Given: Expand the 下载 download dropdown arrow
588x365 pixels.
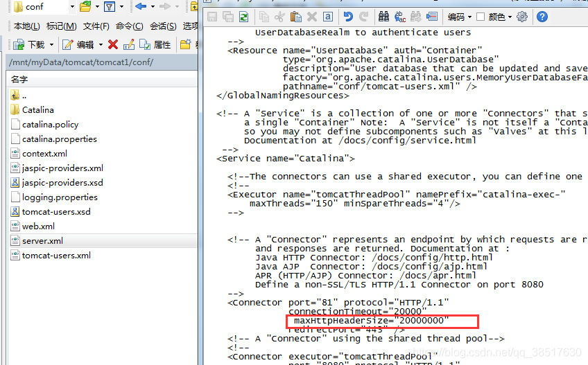Looking at the screenshot, I should (x=52, y=45).
